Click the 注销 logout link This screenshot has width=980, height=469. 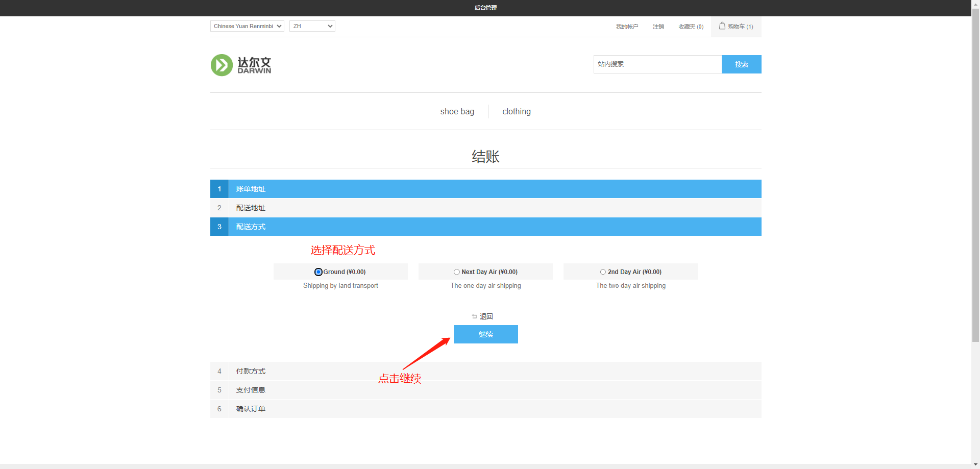658,27
